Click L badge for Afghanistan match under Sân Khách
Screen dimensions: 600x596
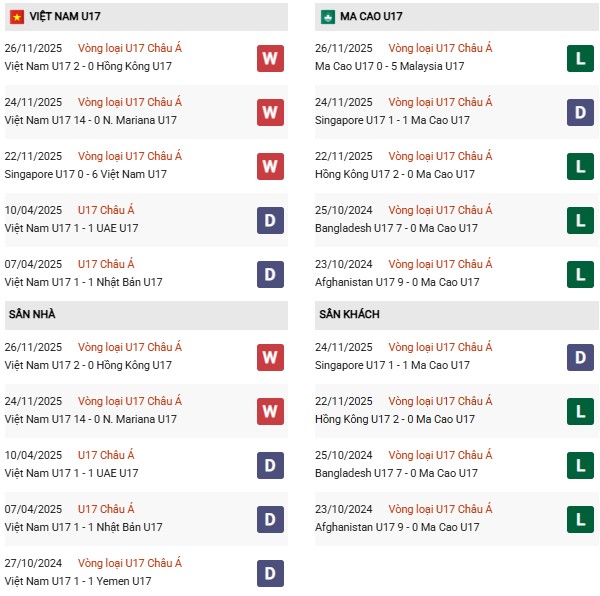[x=580, y=519]
